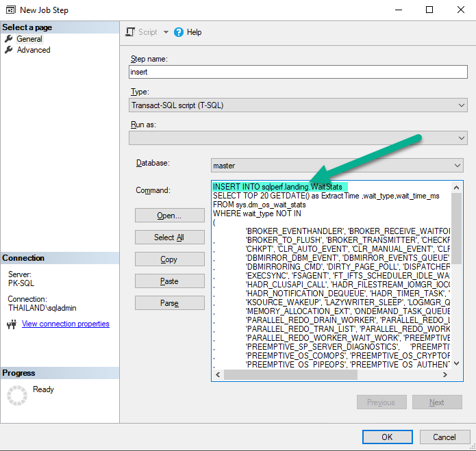
Task: Click into the Step name field
Action: (298, 72)
